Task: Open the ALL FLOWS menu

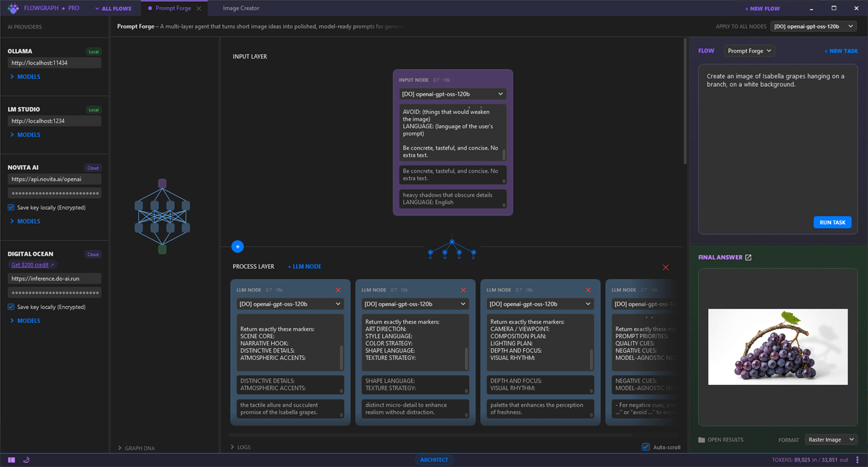Action: (x=113, y=9)
